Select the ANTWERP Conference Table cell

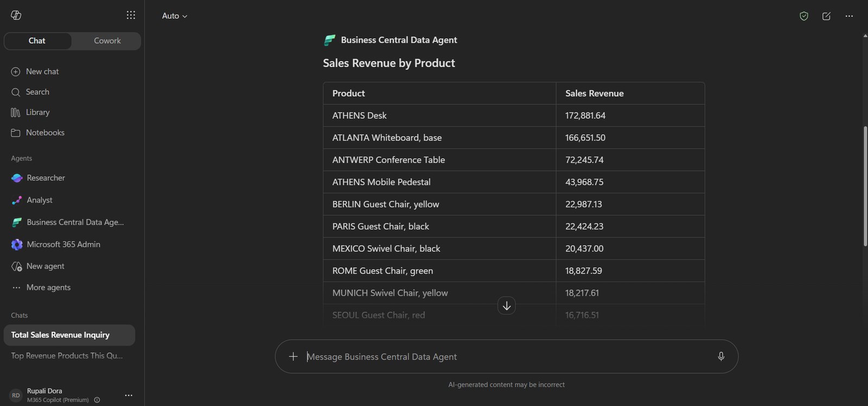pos(439,160)
